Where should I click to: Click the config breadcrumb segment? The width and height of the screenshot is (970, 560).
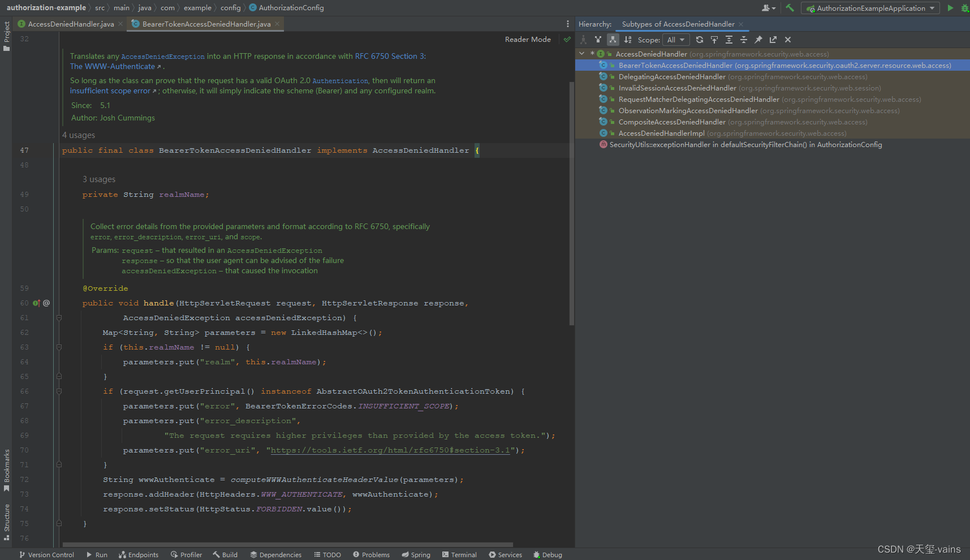pyautogui.click(x=231, y=8)
